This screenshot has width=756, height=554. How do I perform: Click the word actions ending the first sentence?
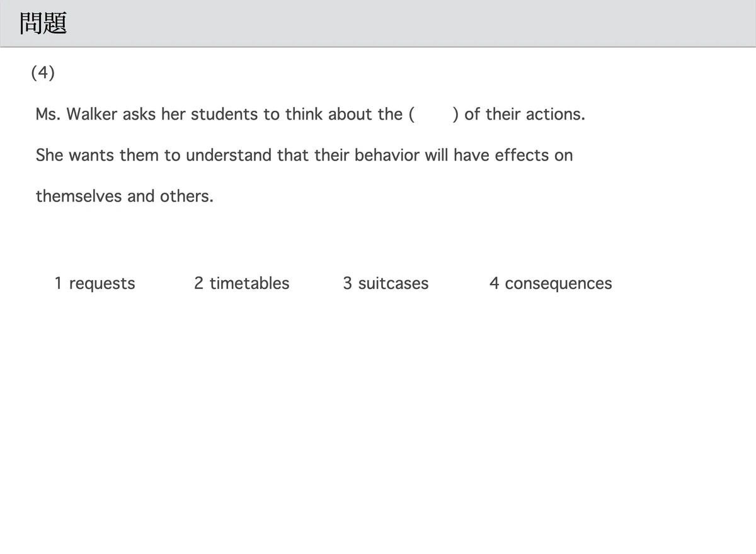(x=555, y=115)
